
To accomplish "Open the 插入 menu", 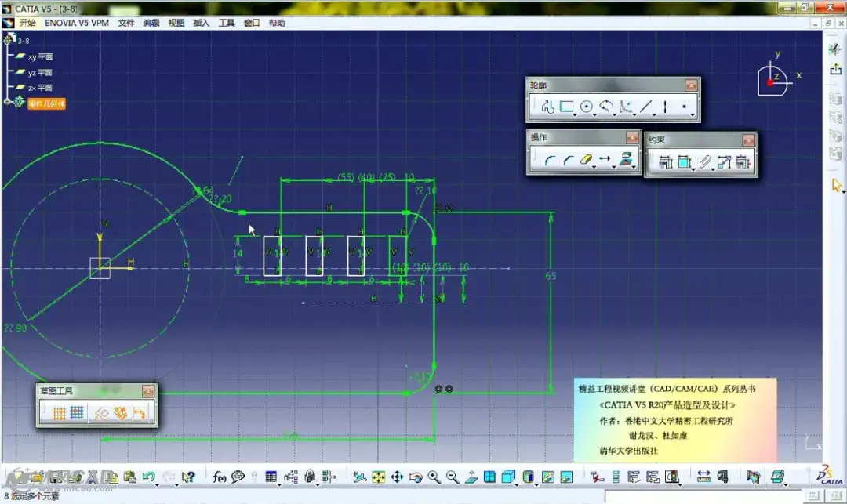I will [201, 23].
